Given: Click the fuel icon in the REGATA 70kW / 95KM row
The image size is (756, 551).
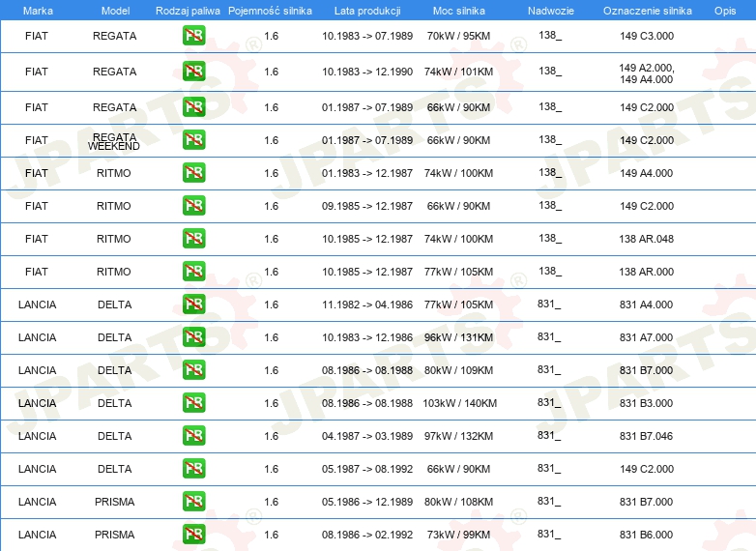Looking at the screenshot, I should [193, 36].
